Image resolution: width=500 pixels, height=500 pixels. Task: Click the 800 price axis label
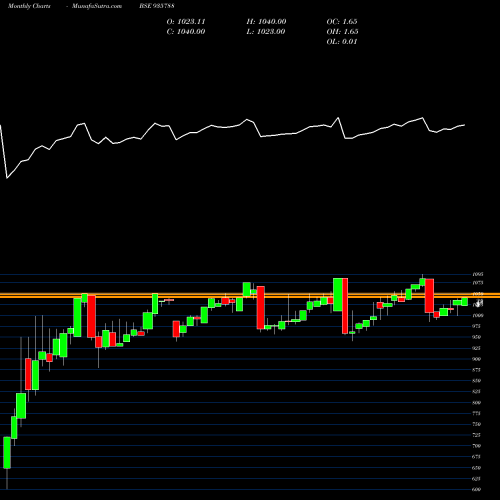coord(477,402)
